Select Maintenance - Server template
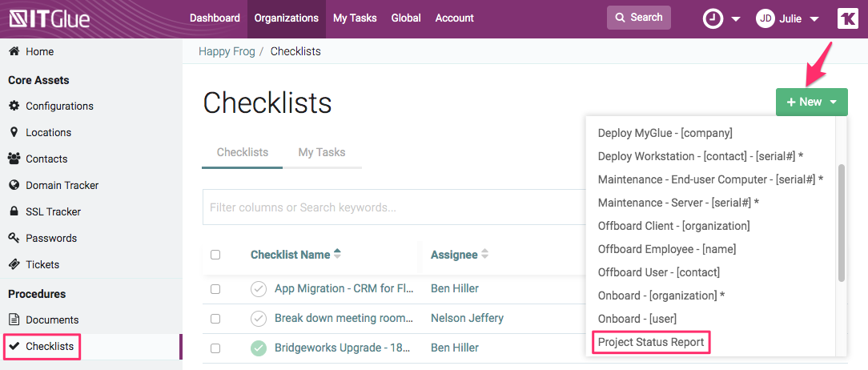Screen dimensions: 868x370 point(678,203)
